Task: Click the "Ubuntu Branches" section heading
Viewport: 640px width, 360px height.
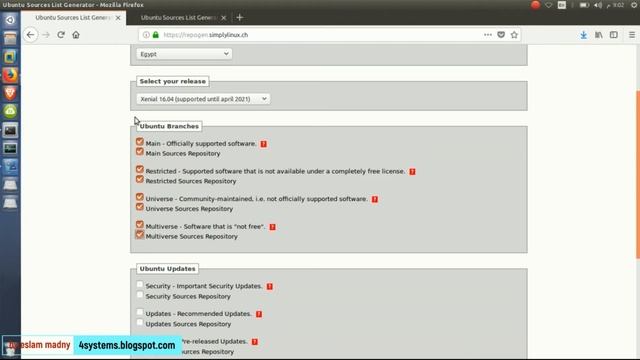Action: pyautogui.click(x=169, y=126)
